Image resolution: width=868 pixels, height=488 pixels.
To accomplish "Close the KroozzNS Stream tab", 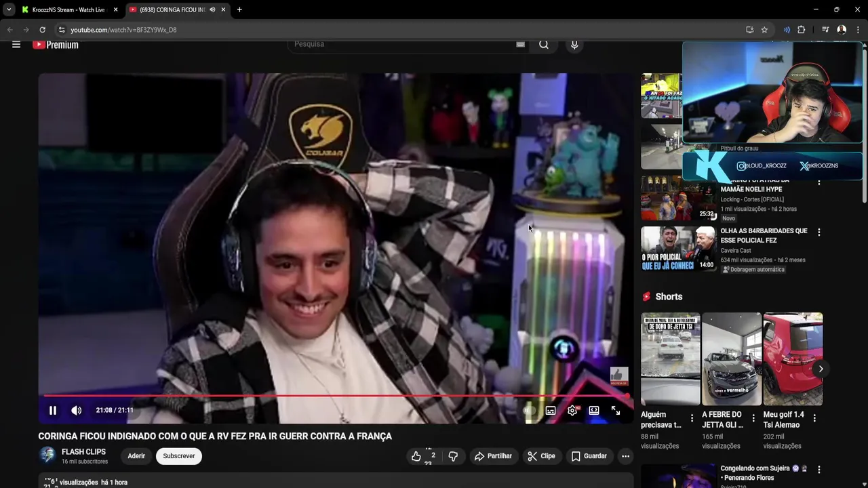I will pos(115,9).
